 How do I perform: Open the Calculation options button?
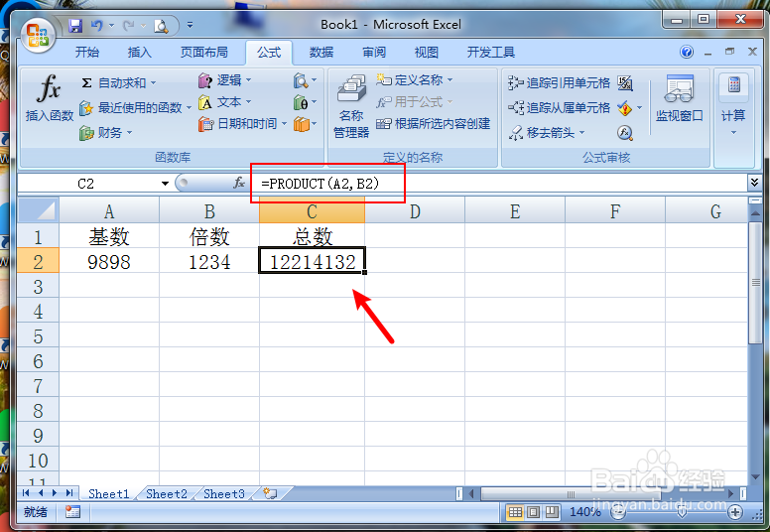(x=733, y=105)
